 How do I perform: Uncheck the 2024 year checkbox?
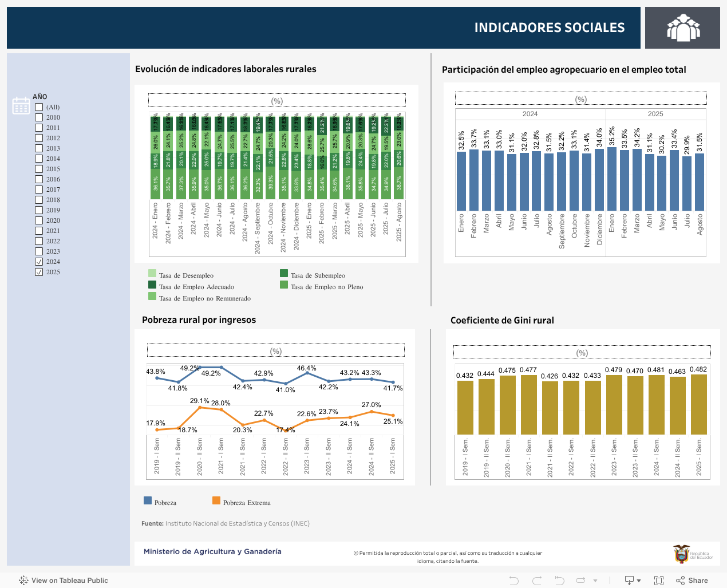pyautogui.click(x=39, y=262)
